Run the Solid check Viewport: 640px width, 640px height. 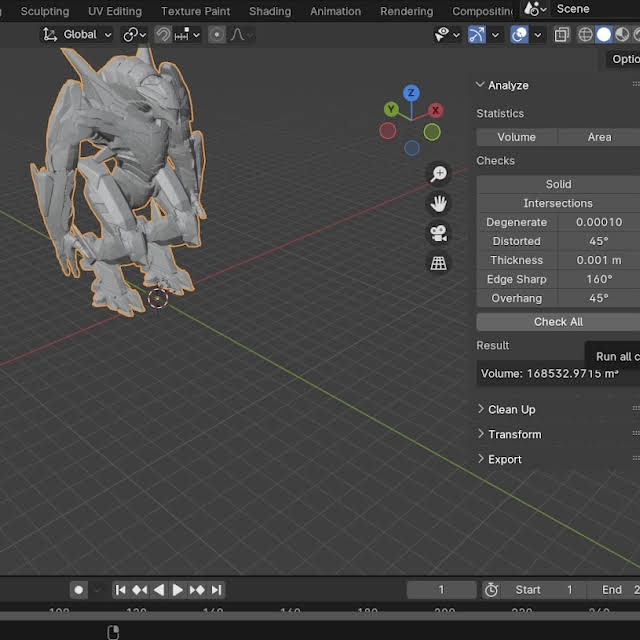558,184
